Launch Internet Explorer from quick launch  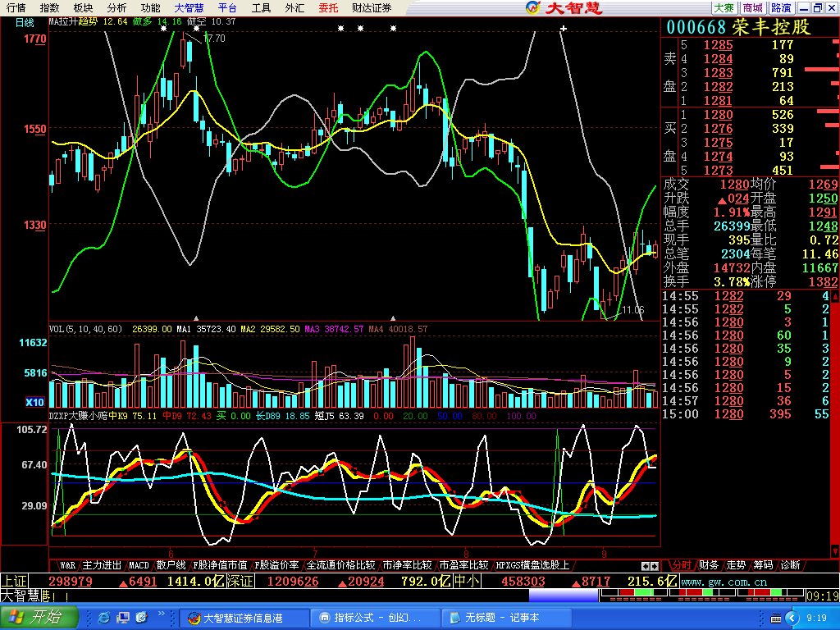(104, 619)
